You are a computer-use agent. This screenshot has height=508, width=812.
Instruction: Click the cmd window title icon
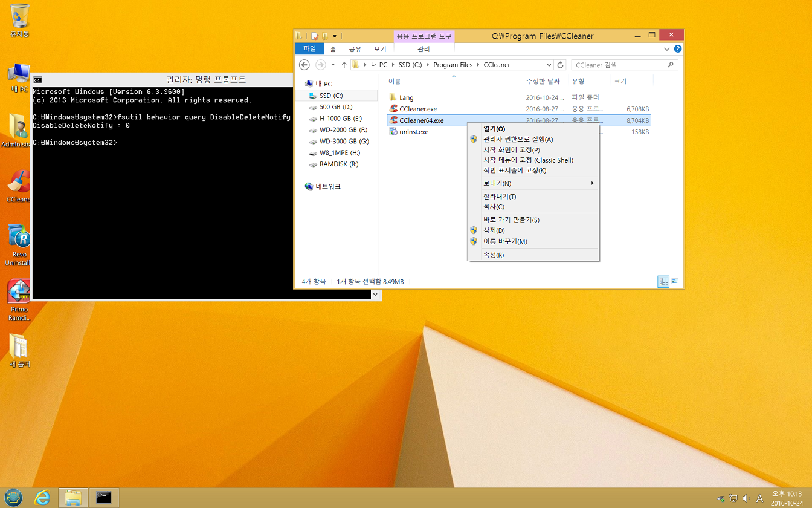[38, 79]
